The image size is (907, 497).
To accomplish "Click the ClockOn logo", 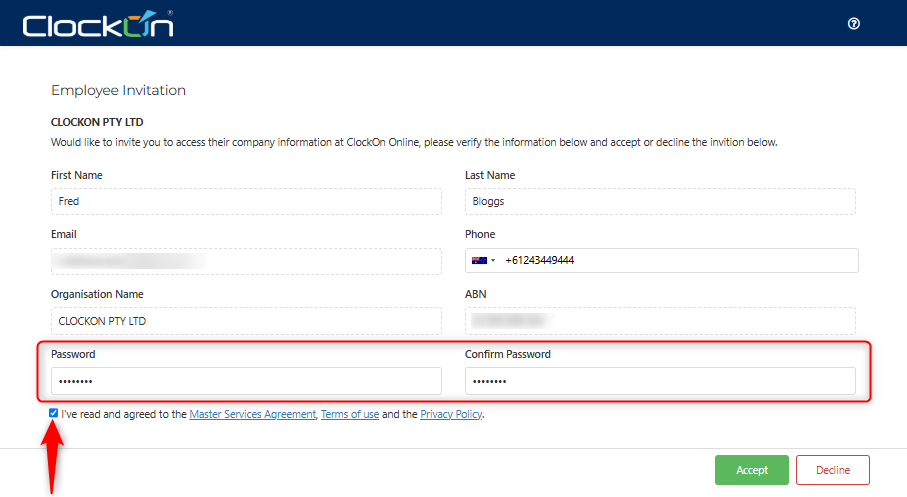I will pyautogui.click(x=97, y=24).
